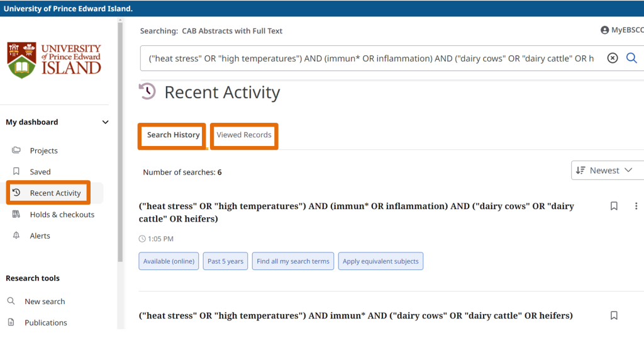
Task: Click the MyEBSCO account icon
Action: point(605,30)
